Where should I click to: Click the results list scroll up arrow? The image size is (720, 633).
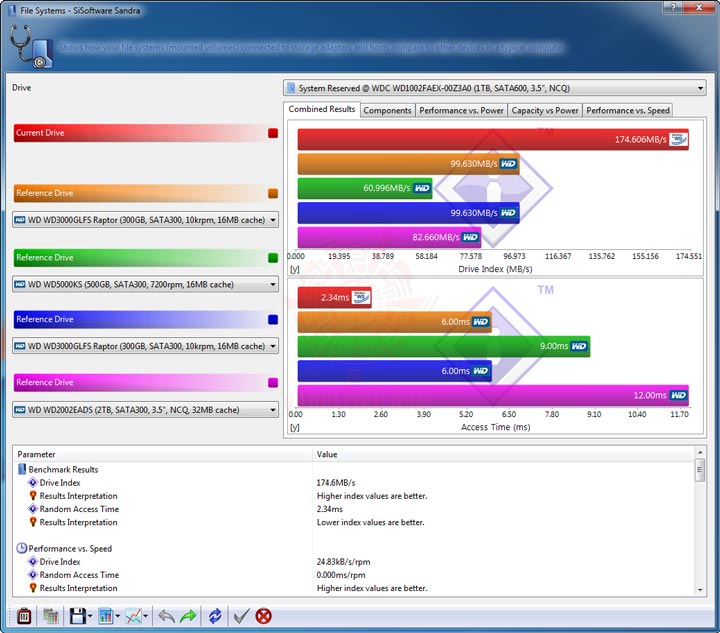tap(700, 453)
